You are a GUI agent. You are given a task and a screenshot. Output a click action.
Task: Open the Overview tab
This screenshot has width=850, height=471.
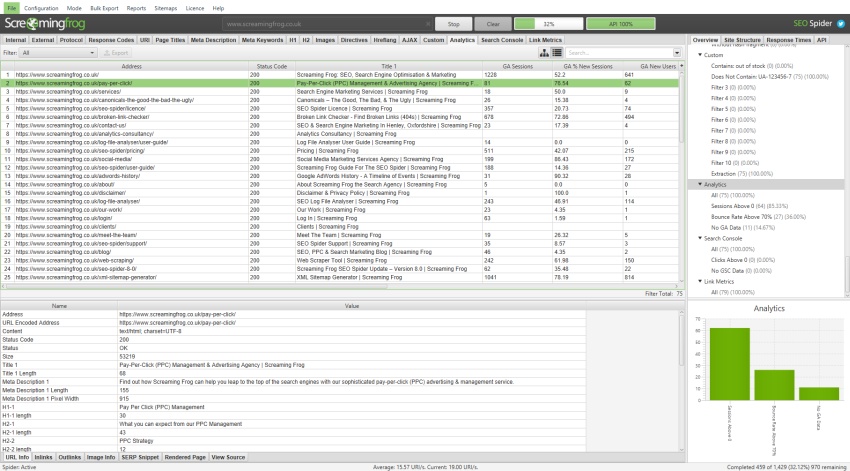705,40
